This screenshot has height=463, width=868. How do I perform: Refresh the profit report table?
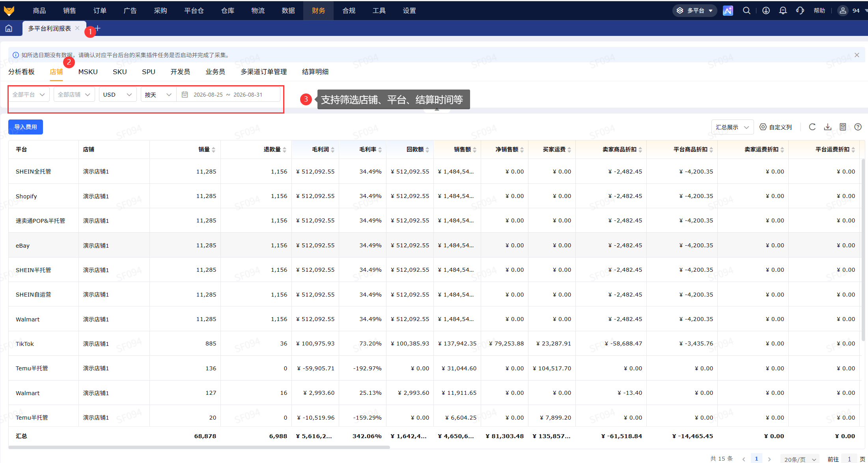[x=812, y=127]
